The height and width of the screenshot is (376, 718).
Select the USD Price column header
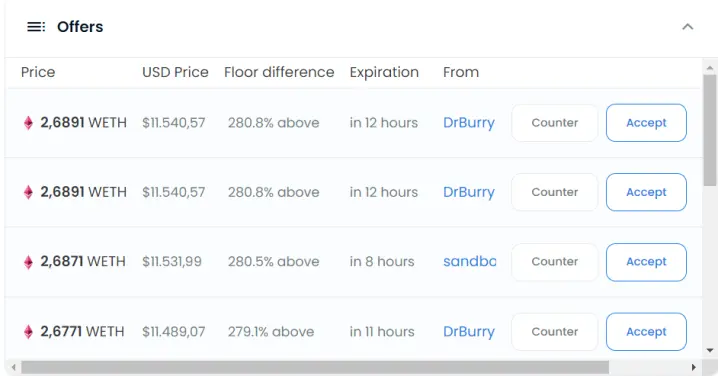[175, 72]
